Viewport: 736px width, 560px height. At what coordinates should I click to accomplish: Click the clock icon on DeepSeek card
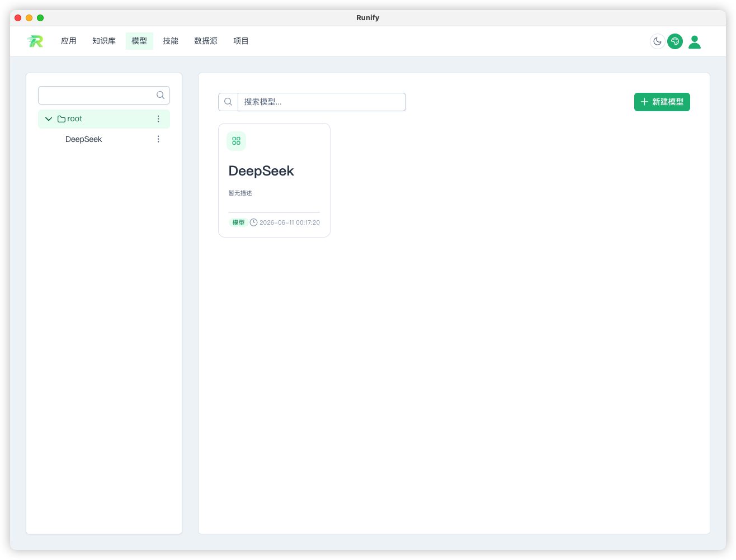253,222
